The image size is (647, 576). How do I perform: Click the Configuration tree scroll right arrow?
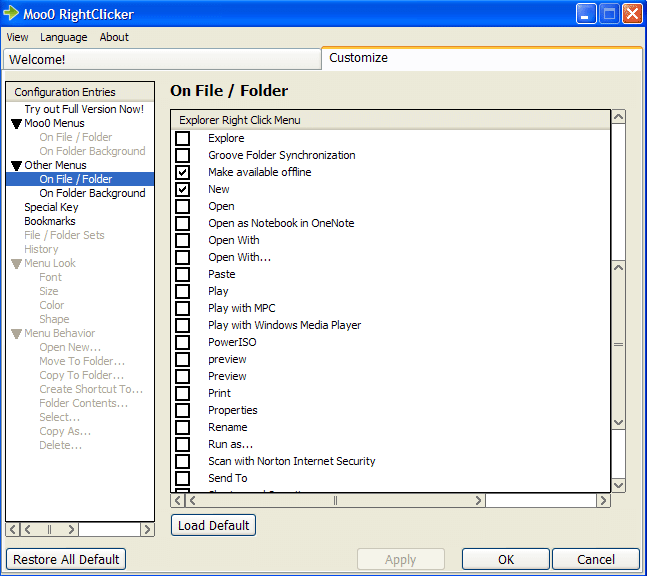(147, 529)
